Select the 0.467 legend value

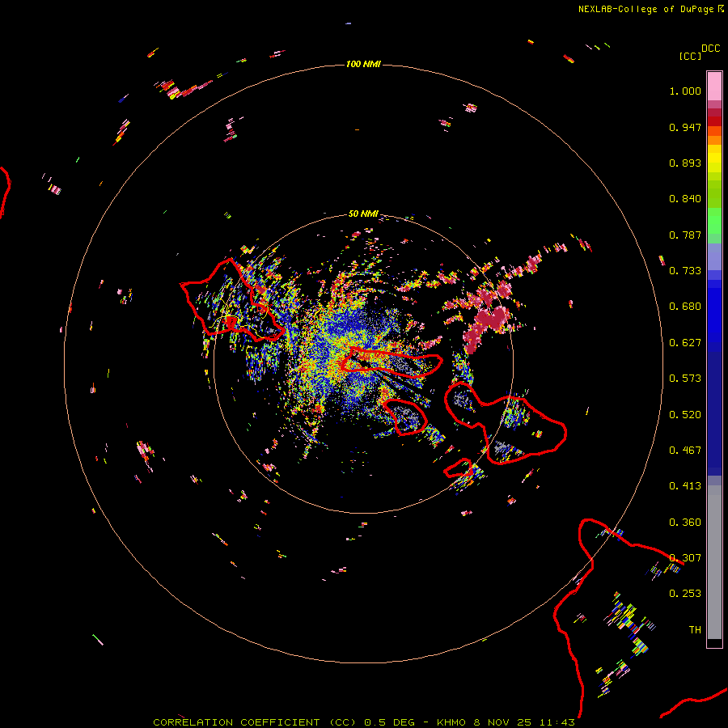pyautogui.click(x=685, y=451)
